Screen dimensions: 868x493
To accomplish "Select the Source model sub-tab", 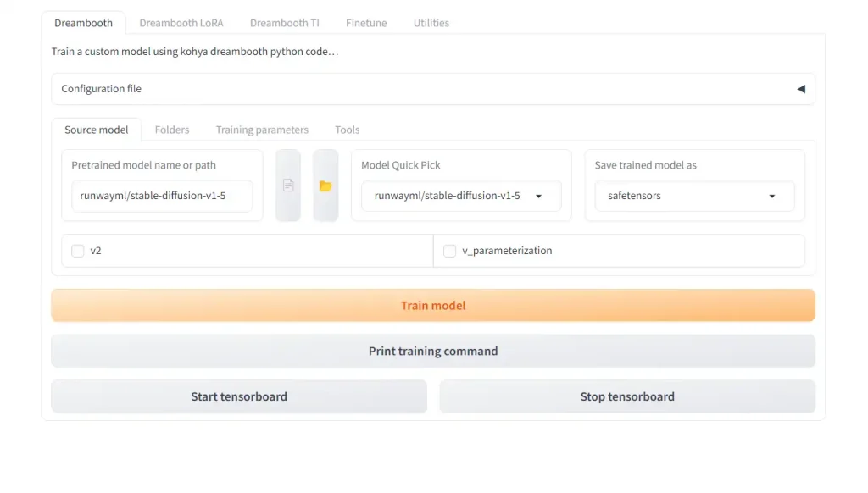I will pyautogui.click(x=97, y=130).
